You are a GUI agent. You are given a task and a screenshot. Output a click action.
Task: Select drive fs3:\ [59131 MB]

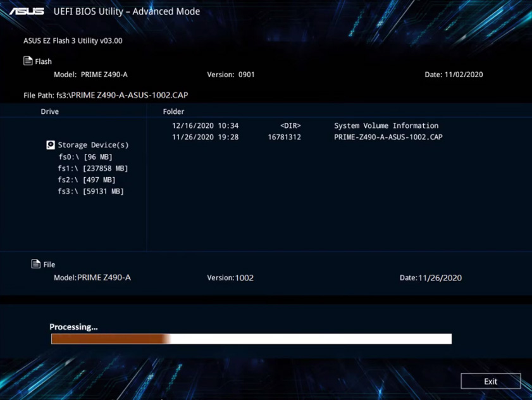[x=90, y=192]
